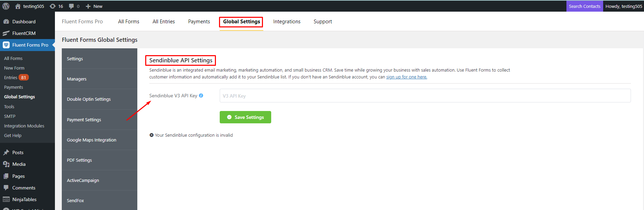Click the Comments icon in sidebar

point(6,188)
